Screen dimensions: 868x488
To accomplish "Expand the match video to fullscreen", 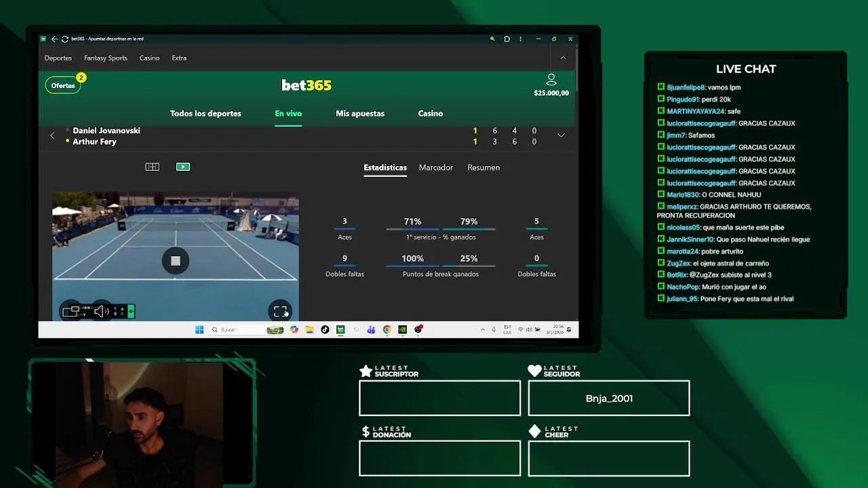I will coord(280,311).
